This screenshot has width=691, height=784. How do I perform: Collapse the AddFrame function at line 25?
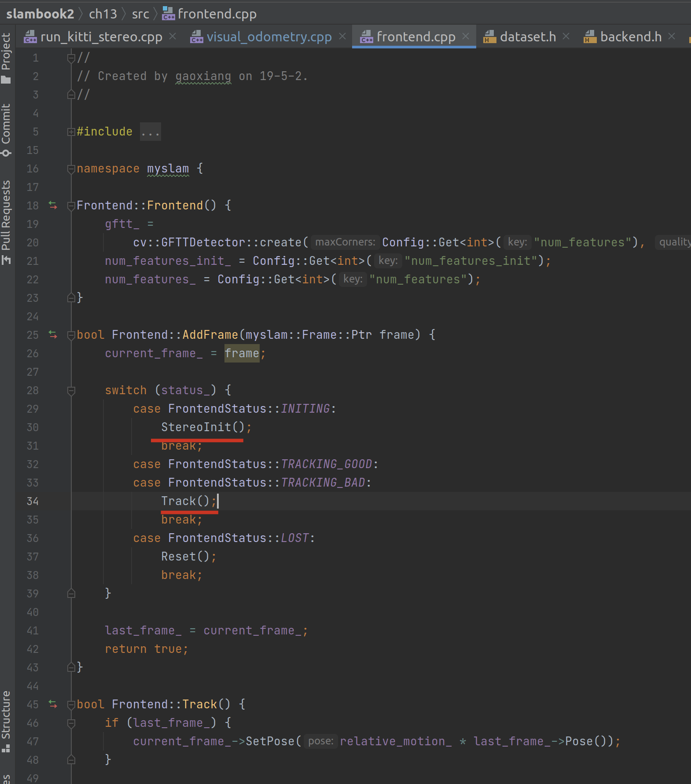(71, 335)
